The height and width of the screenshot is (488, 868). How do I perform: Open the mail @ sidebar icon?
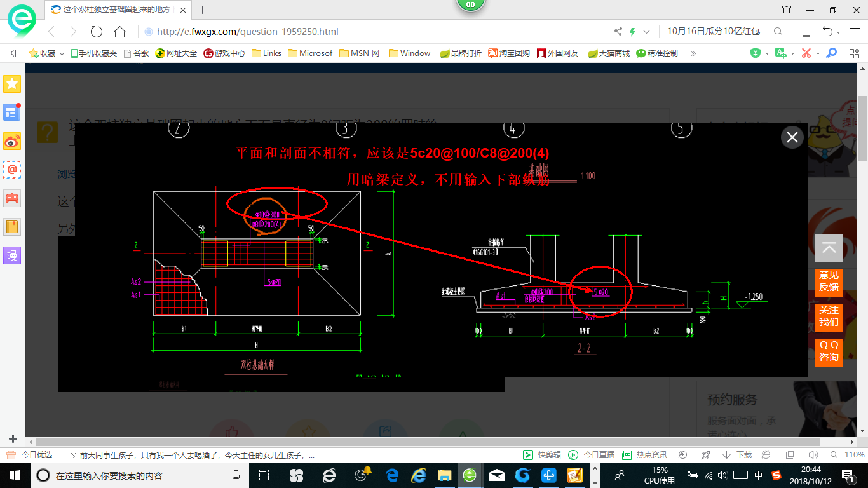pyautogui.click(x=13, y=170)
